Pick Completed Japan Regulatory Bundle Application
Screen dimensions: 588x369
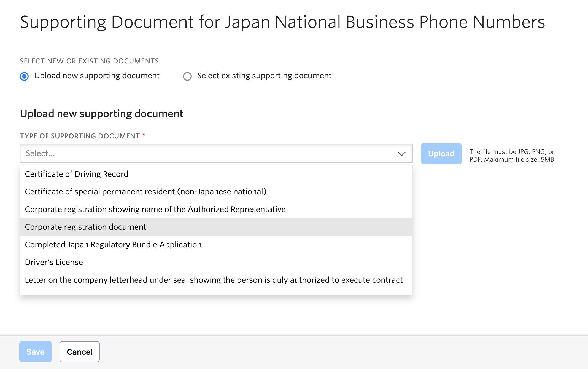point(113,244)
